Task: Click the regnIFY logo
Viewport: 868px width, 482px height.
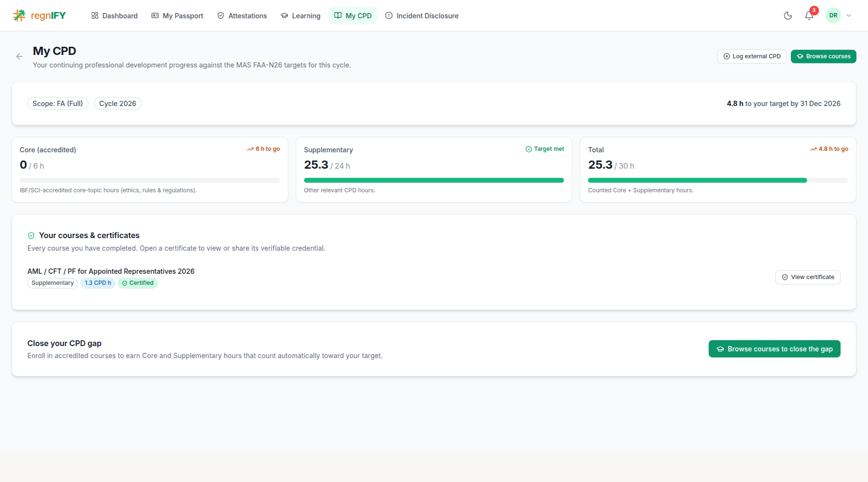Action: [x=40, y=15]
